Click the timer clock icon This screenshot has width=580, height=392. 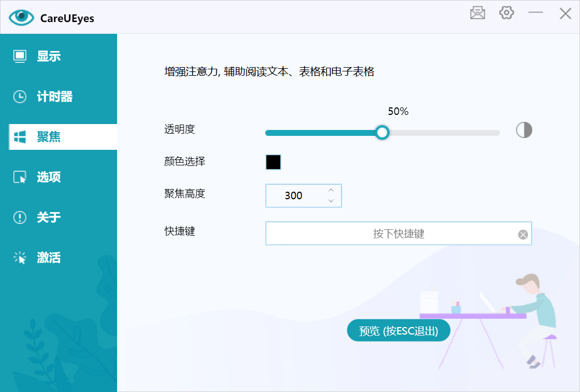coord(20,97)
